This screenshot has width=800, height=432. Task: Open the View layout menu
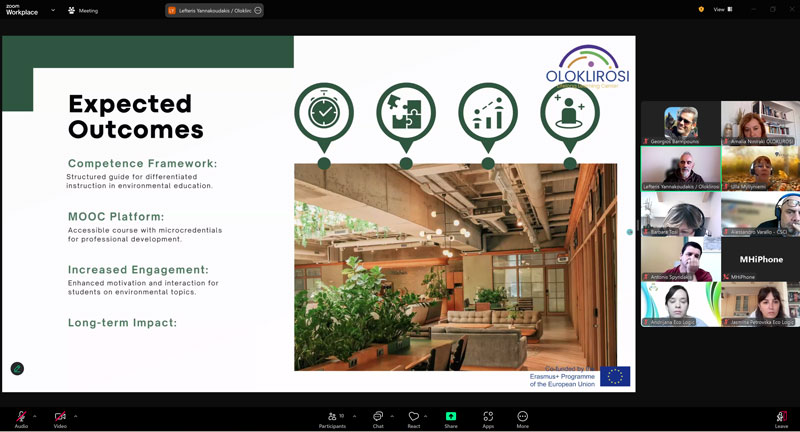[723, 9]
